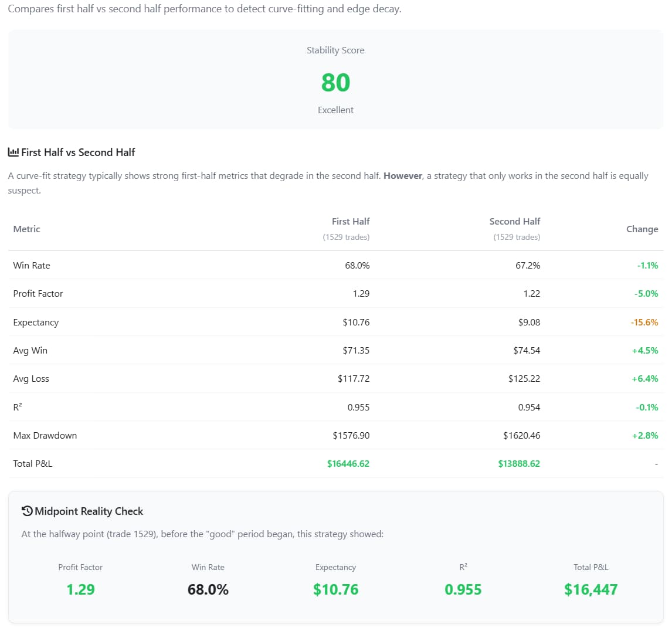Screen dimensions: 672x631
Task: Click the bar chart icon beside First Half vs Second Half
Action: [13, 152]
